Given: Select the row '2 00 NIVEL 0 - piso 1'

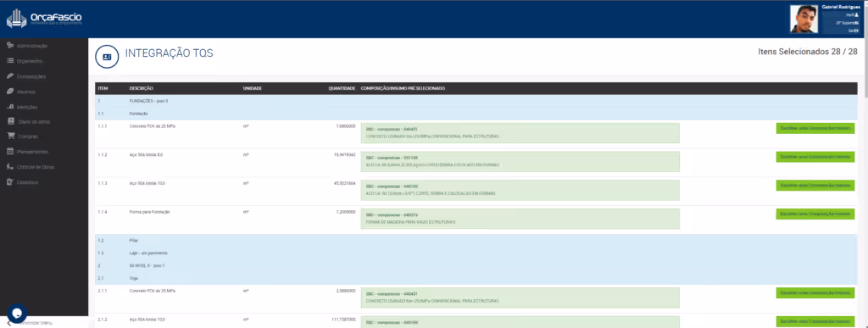Looking at the screenshot, I should 476,266.
